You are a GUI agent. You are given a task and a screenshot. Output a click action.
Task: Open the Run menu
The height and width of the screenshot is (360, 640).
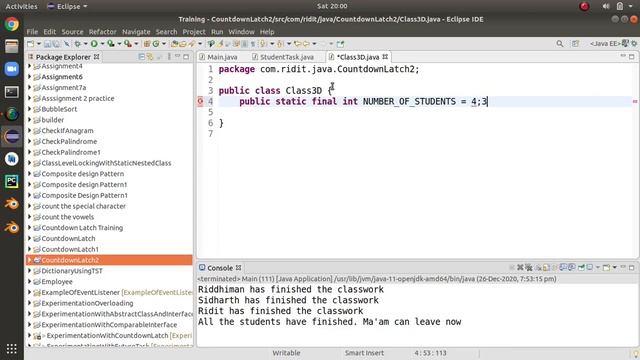217,31
